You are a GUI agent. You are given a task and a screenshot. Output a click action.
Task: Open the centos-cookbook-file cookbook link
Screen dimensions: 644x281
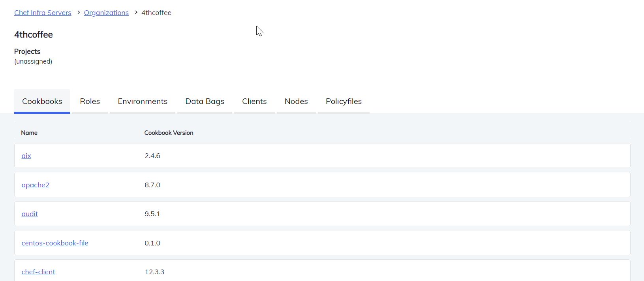tap(55, 243)
